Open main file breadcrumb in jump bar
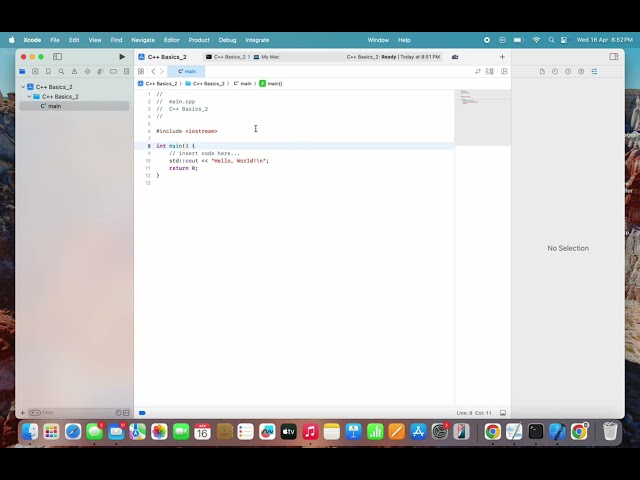 243,83
